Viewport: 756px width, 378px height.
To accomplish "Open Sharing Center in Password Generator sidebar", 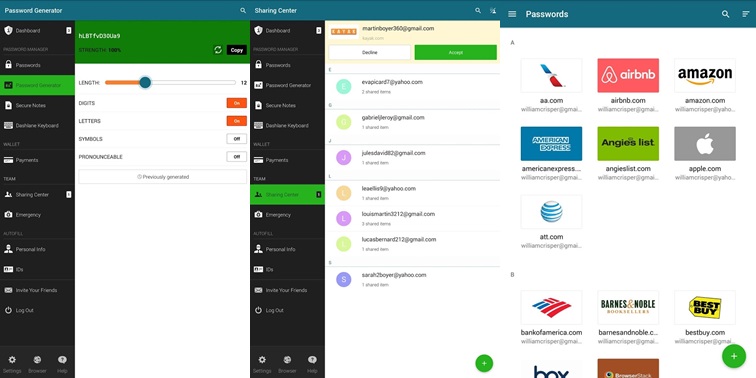I will [x=37, y=195].
